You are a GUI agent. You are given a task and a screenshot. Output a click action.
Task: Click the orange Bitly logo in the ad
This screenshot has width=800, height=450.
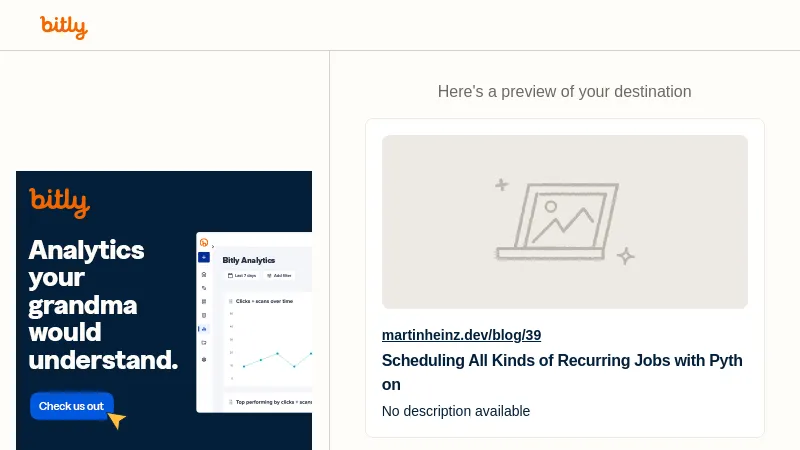coord(59,202)
